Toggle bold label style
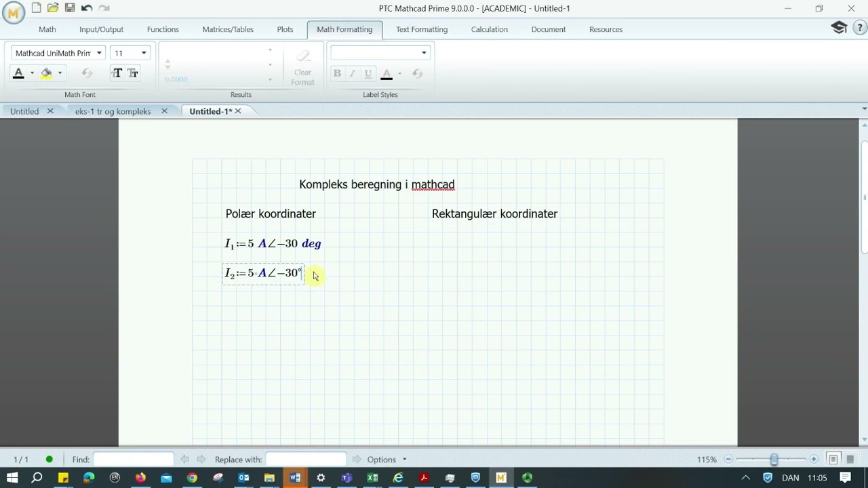 (337, 73)
